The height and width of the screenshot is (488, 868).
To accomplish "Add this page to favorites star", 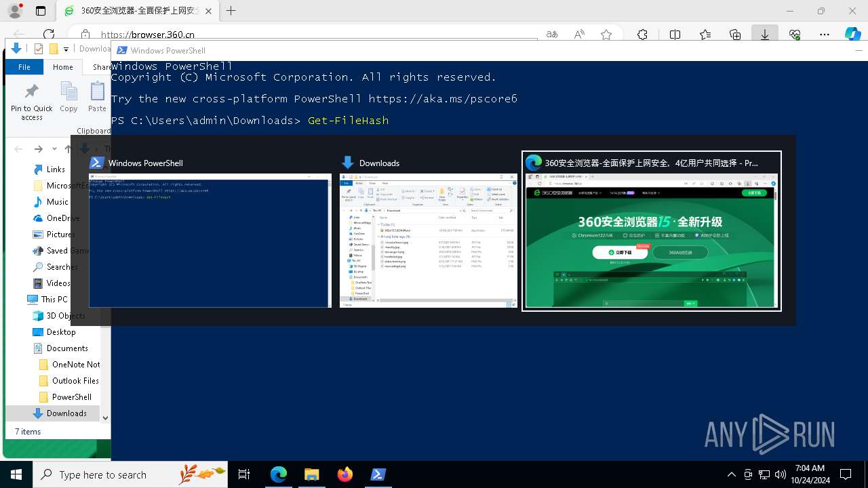I will (x=606, y=35).
